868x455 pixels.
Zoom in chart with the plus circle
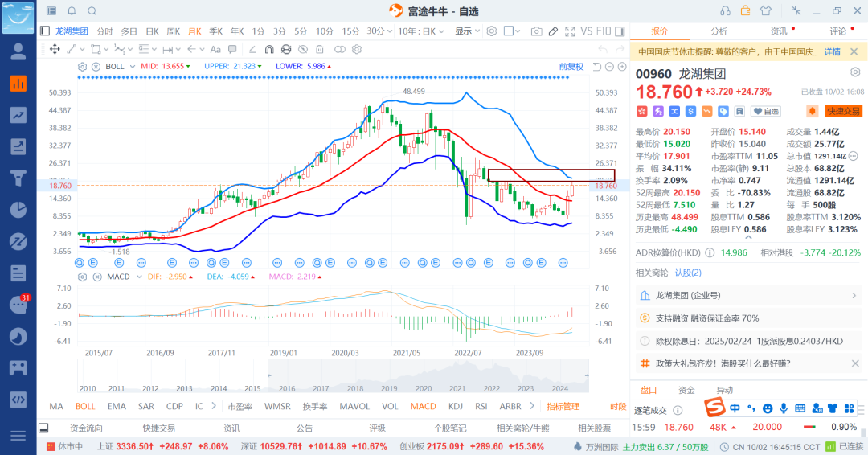pos(622,67)
